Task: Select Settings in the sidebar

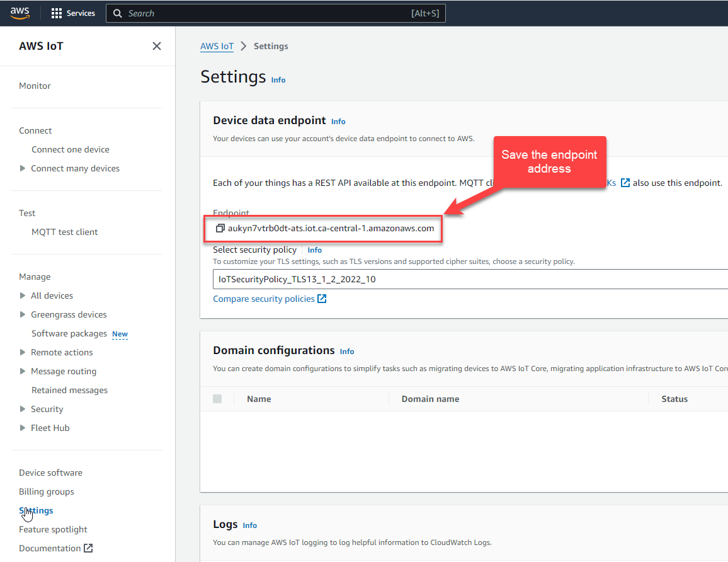Action: pyautogui.click(x=37, y=510)
